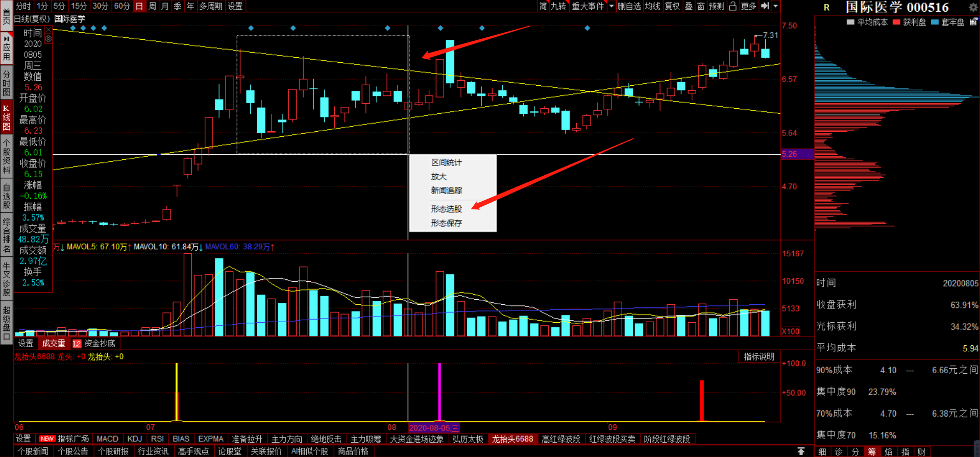Viewport: 980px width, 457px height.
Task: Click the L2 资金抄底 indicator icon
Action: (77, 344)
